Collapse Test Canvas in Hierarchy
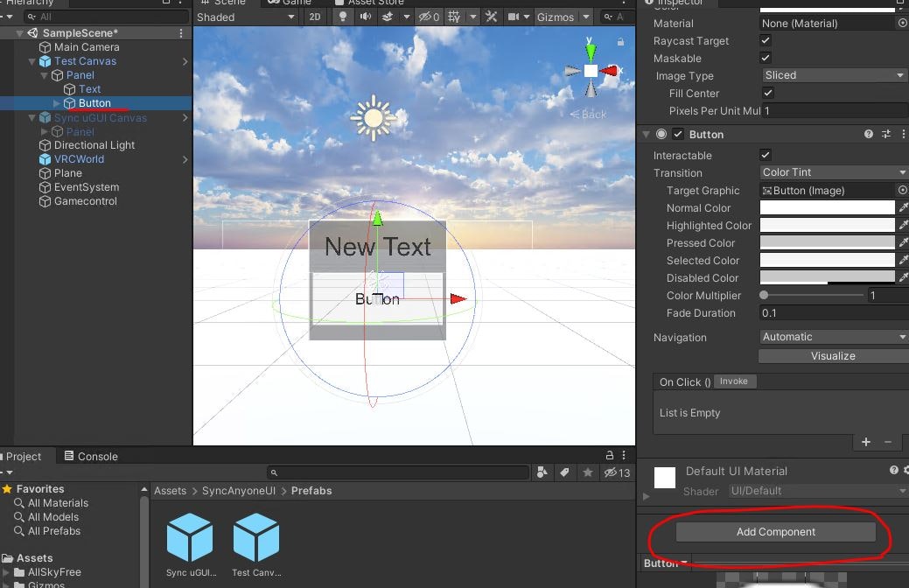The width and height of the screenshot is (909, 588). click(x=31, y=61)
